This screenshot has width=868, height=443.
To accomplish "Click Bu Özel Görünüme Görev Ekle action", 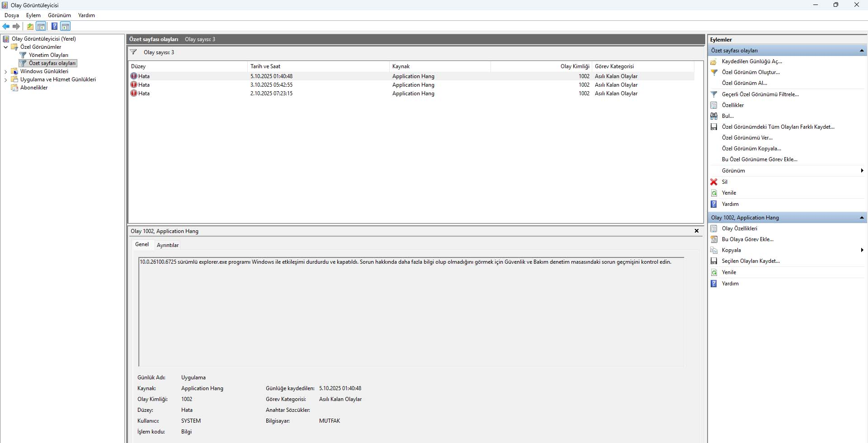I will (x=759, y=159).
